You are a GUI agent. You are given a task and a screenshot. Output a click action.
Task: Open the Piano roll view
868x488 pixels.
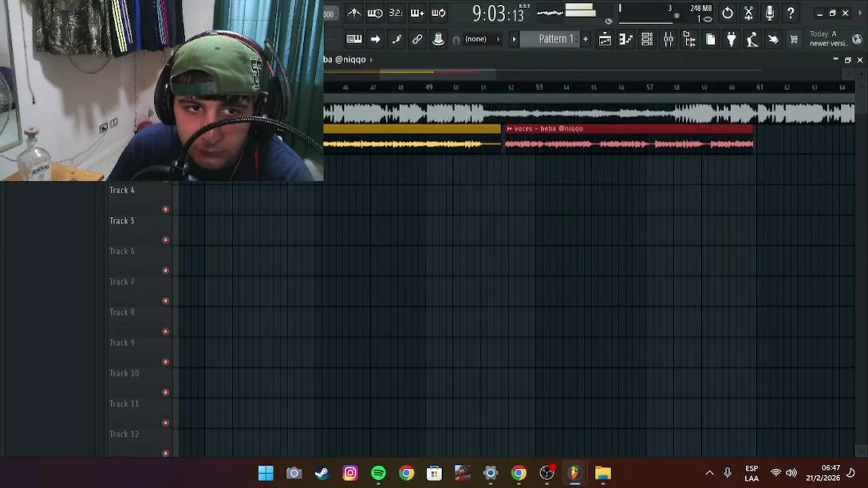click(x=626, y=39)
